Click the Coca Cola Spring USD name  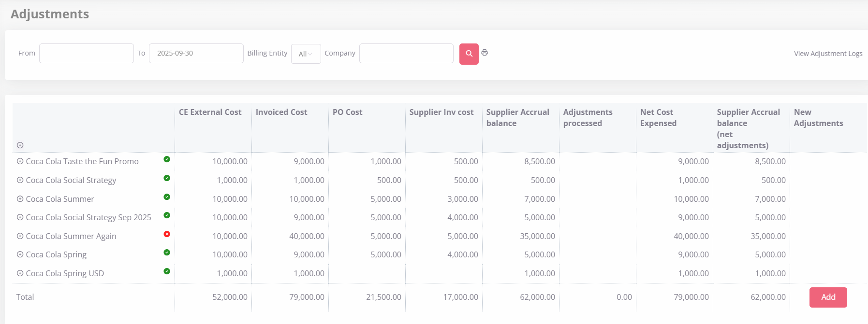coord(65,273)
